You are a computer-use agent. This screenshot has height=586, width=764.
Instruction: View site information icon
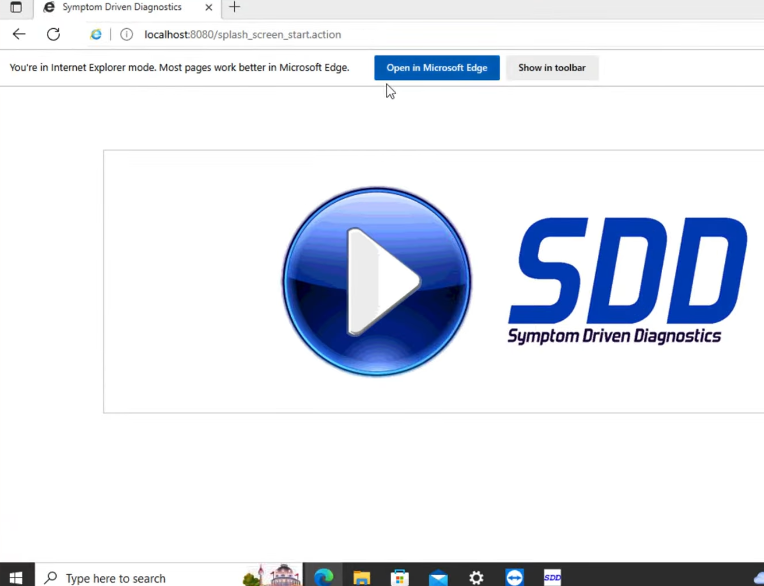click(x=126, y=35)
